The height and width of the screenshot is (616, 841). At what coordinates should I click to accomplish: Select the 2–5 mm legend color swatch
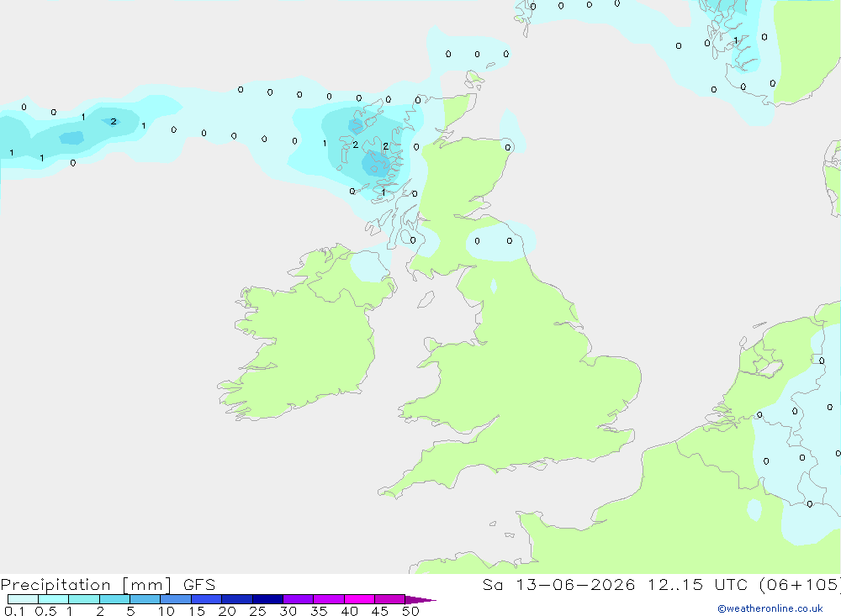[x=114, y=599]
